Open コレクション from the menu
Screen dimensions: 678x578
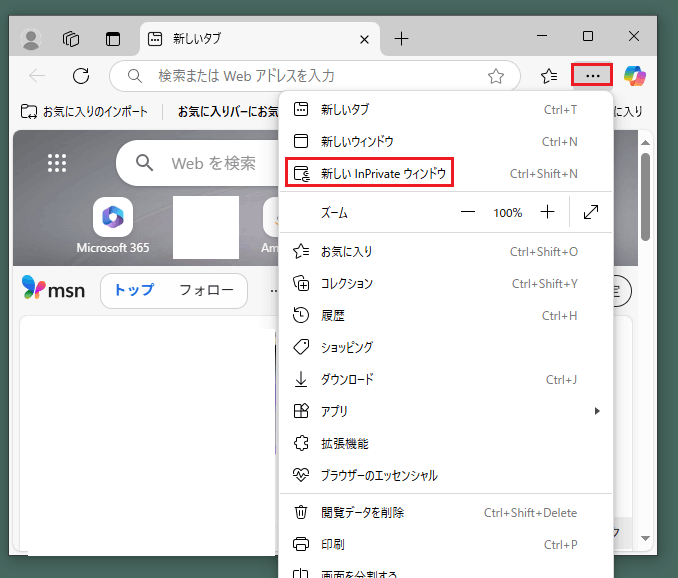(446, 284)
